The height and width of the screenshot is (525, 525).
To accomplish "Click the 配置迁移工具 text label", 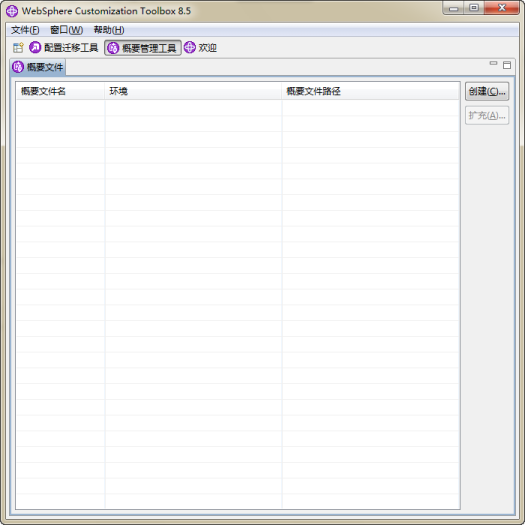I will (71, 48).
